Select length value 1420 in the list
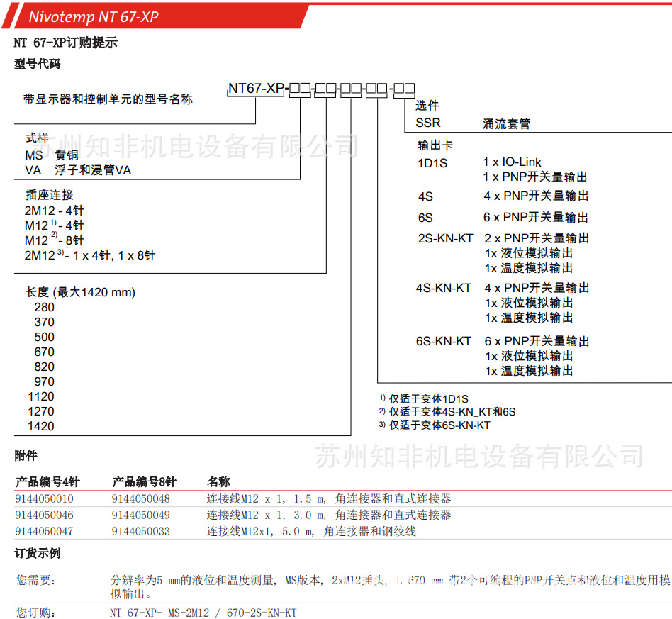 [41, 426]
